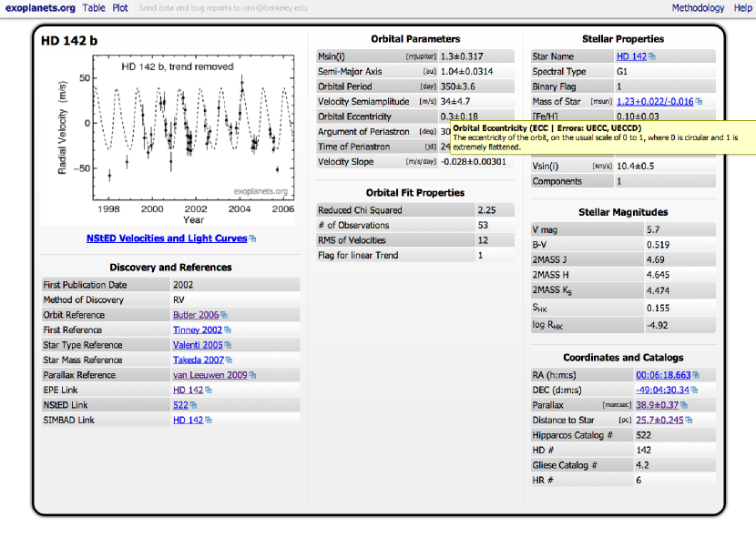756x538 pixels.
Task: Follow the EPE Link for HD 142
Action: (x=188, y=390)
